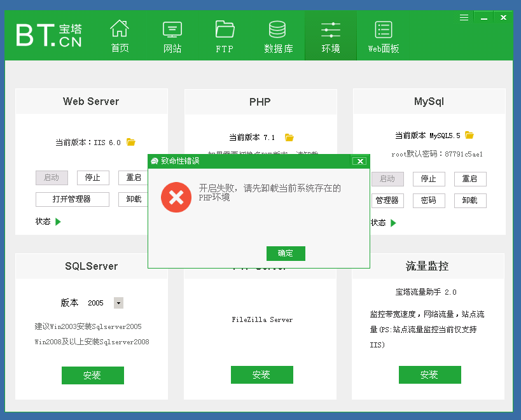Image resolution: width=521 pixels, height=420 pixels.
Task: Install FileZilla Server with 安装
Action: pos(262,375)
